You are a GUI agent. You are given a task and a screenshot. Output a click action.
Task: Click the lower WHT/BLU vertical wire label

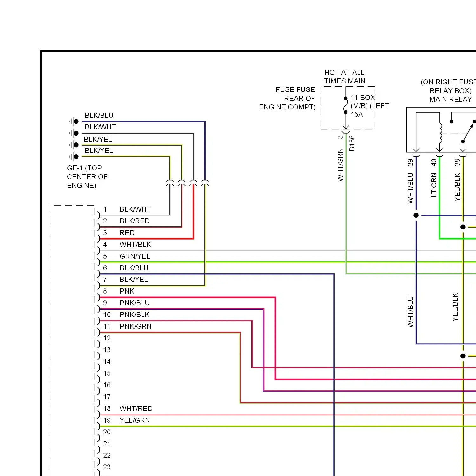(410, 312)
